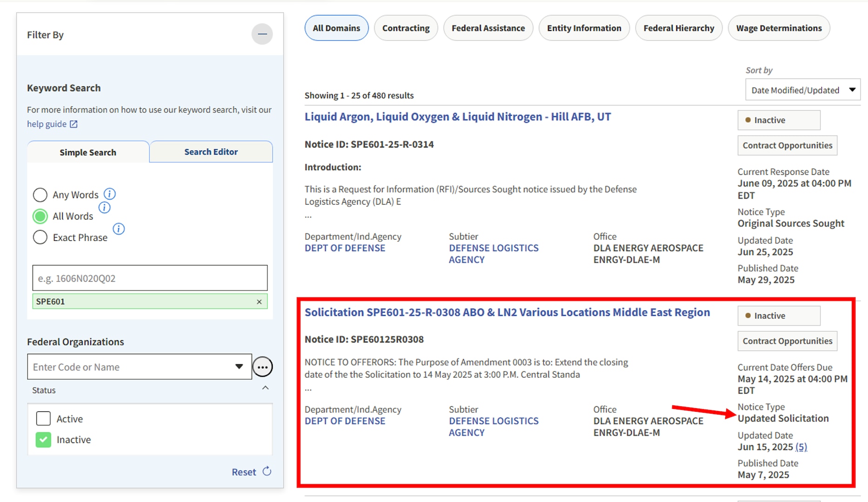Collapse the Status filter section
The height and width of the screenshot is (502, 868).
(265, 388)
